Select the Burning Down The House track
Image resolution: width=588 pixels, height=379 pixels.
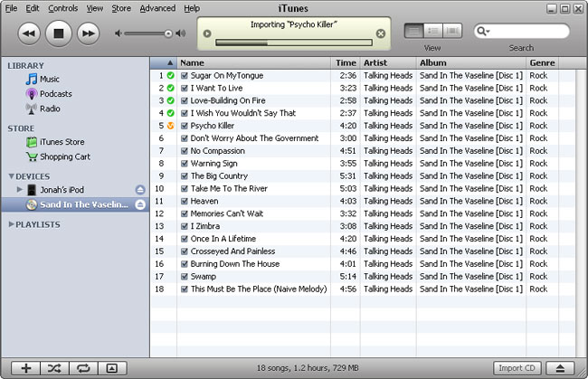click(x=362, y=264)
